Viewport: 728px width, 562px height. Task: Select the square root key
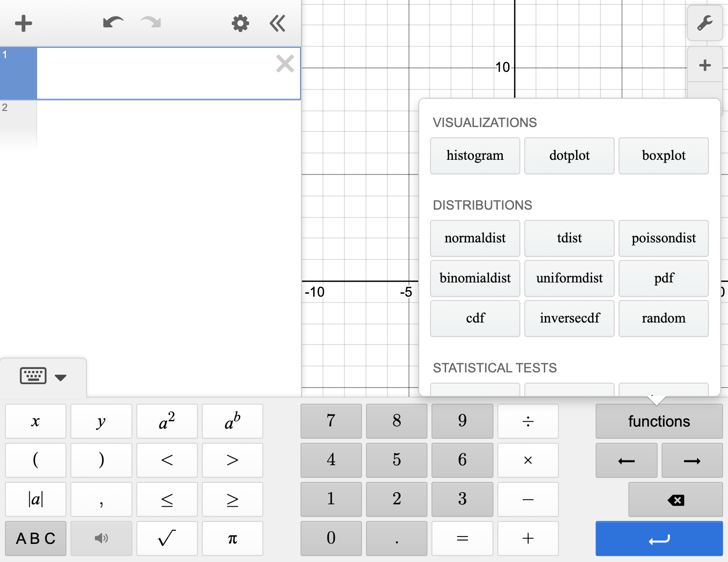pyautogui.click(x=167, y=538)
